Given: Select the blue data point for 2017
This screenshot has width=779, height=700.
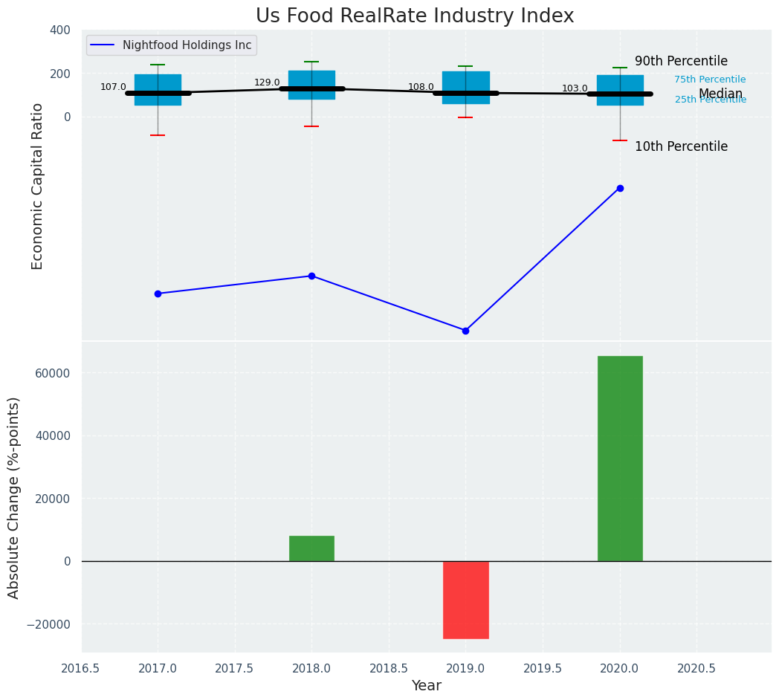Looking at the screenshot, I should click(158, 294).
